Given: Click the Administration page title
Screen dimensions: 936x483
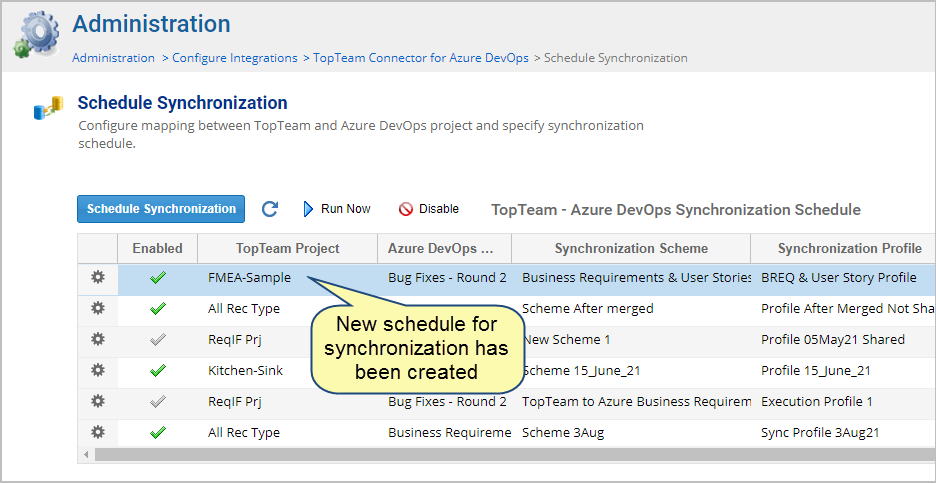Looking at the screenshot, I should point(151,24).
